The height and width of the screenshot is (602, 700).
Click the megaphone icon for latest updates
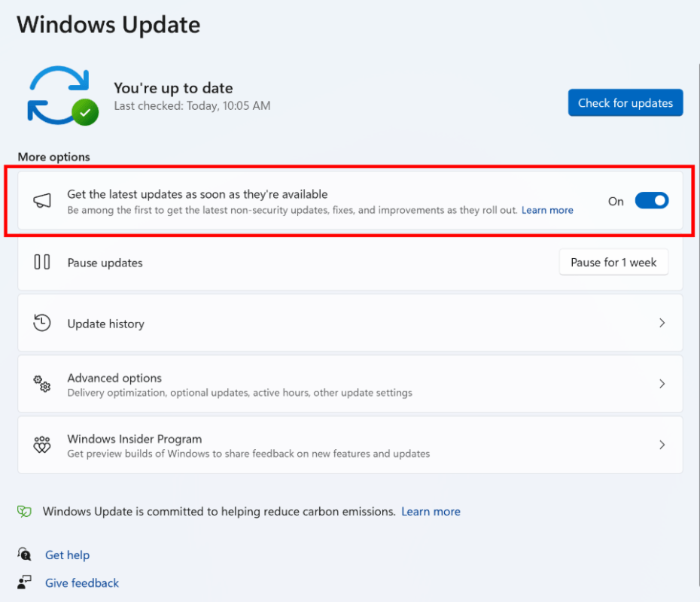coord(42,201)
